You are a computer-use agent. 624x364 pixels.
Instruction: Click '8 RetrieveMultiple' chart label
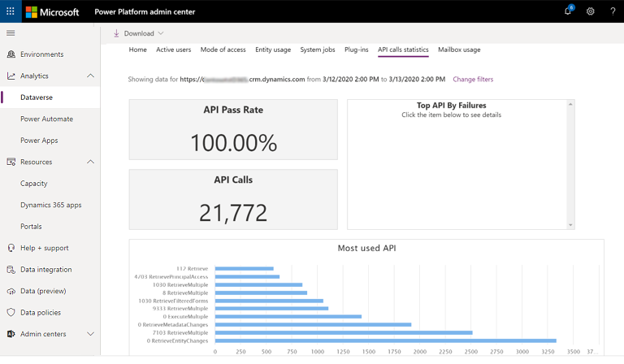coord(185,292)
